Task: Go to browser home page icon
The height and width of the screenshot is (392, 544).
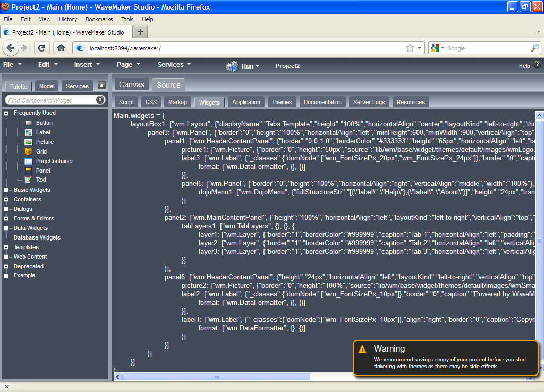Action: (61, 48)
